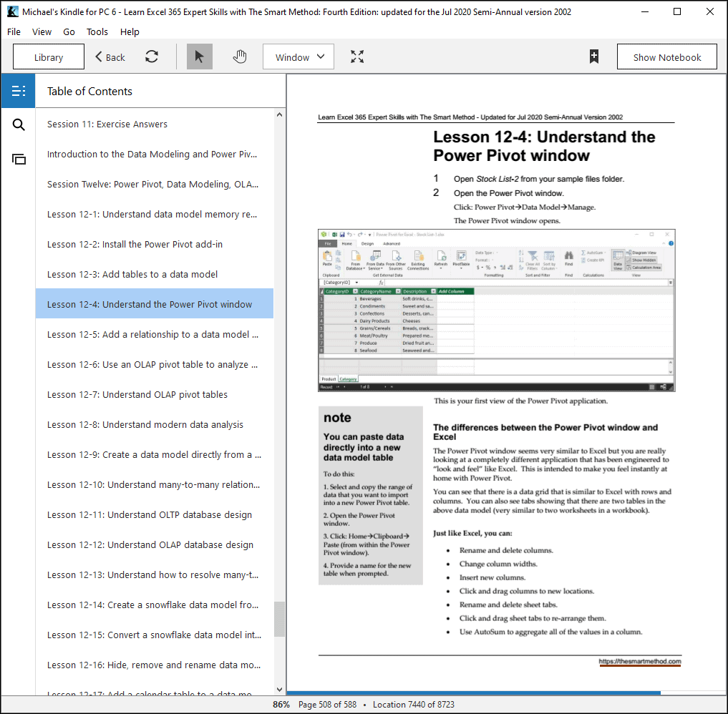
Task: Click the Kindle app icon in title bar
Action: click(x=13, y=11)
